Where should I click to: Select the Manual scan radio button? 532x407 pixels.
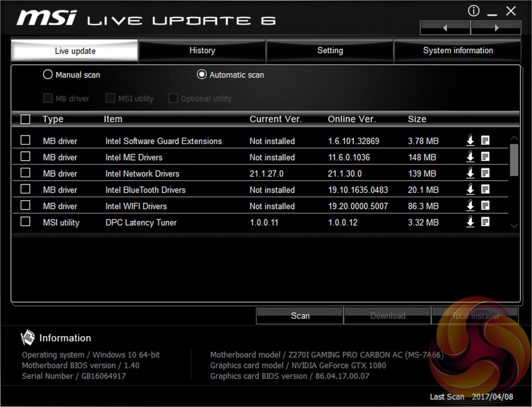click(x=47, y=74)
